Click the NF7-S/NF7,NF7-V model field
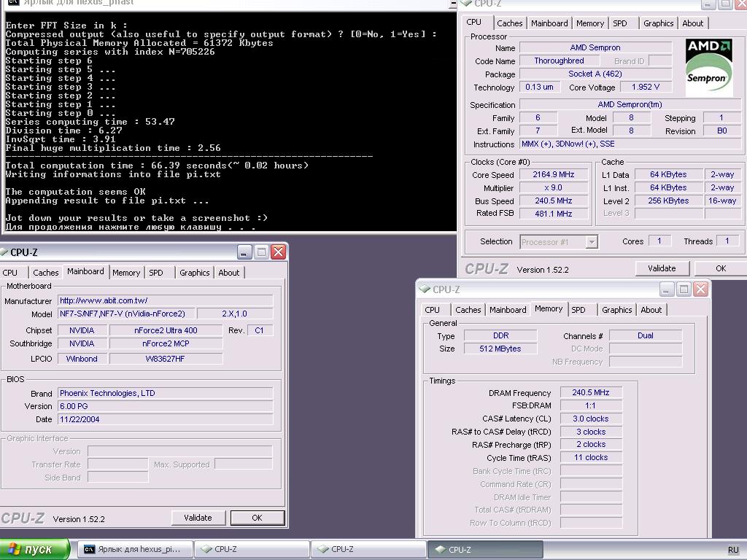Screen dimensions: 747x560 (126, 314)
